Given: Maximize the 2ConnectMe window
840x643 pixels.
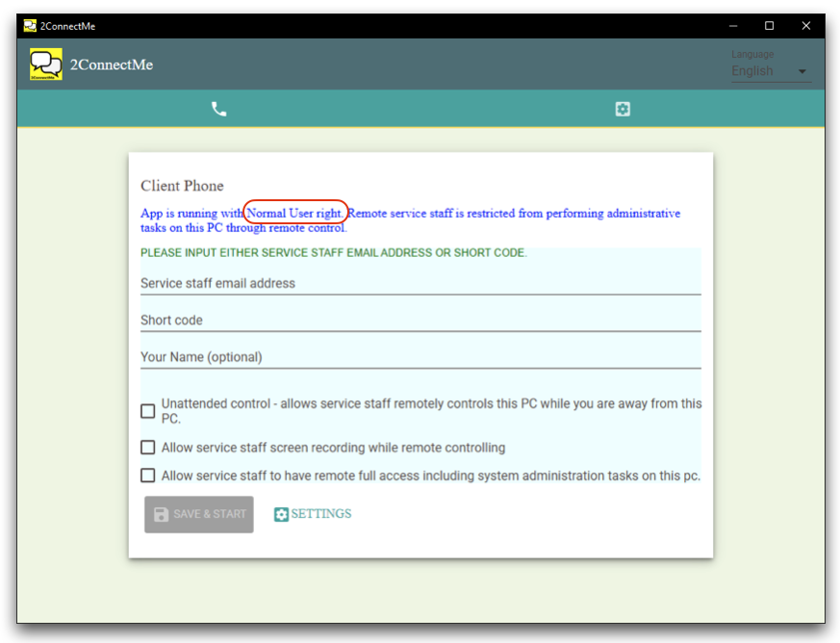Looking at the screenshot, I should pyautogui.click(x=770, y=26).
